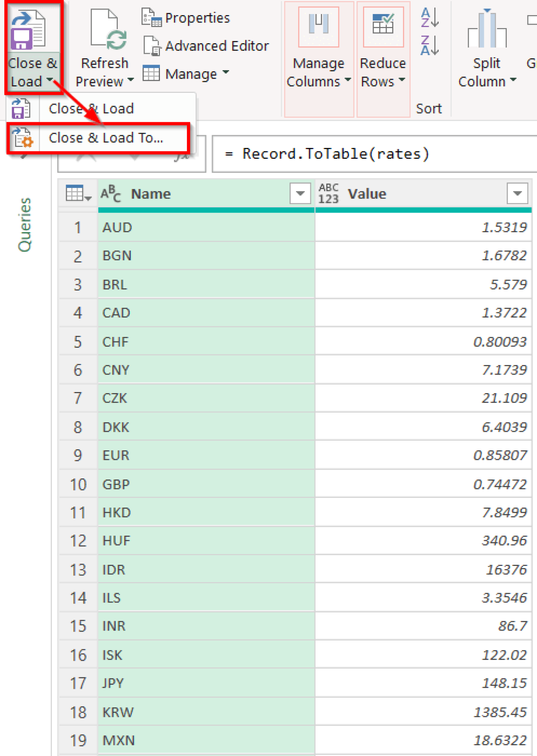Click the ABC123 type icon of Value column
This screenshot has width=537, height=756.
pos(328,193)
